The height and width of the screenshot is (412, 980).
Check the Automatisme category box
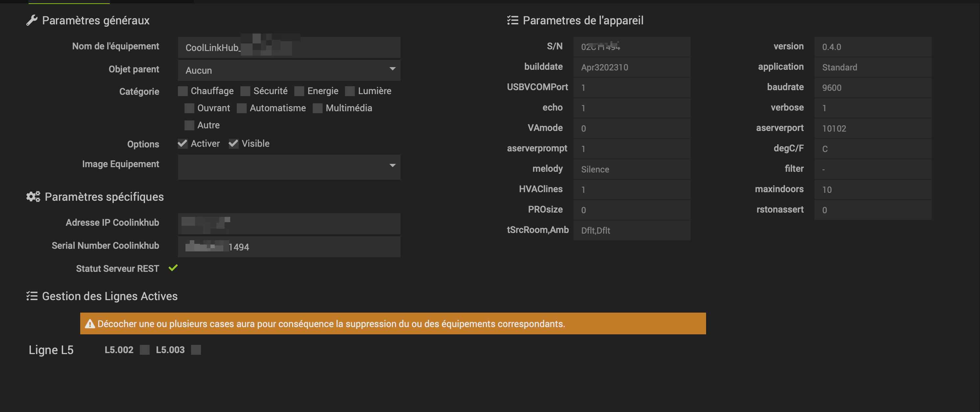pos(242,108)
